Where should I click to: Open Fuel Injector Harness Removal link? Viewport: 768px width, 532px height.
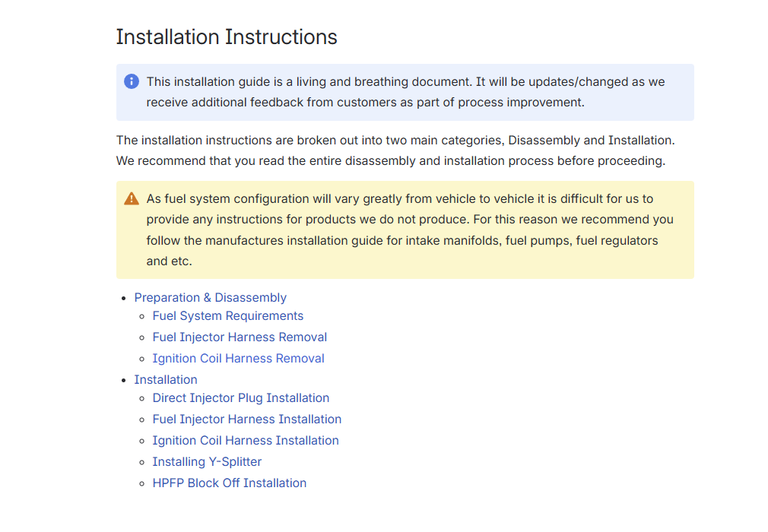(x=240, y=337)
